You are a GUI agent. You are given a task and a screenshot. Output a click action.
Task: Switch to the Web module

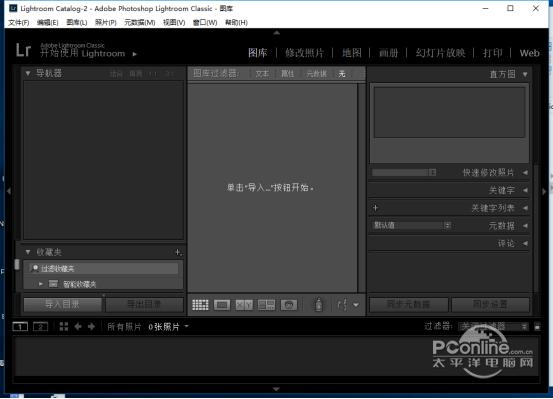tap(529, 53)
